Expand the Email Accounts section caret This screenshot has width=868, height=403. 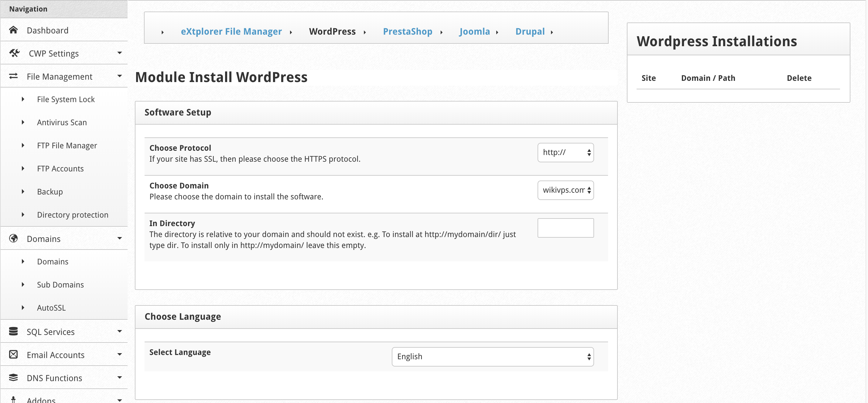click(x=120, y=354)
